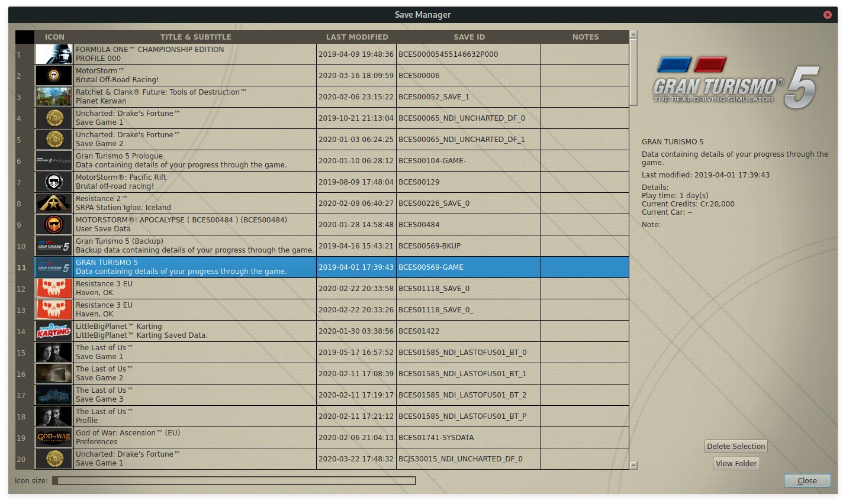The width and height of the screenshot is (846, 504).
Task: Select the date '2020-02-22 20:33:58'
Action: pos(356,289)
